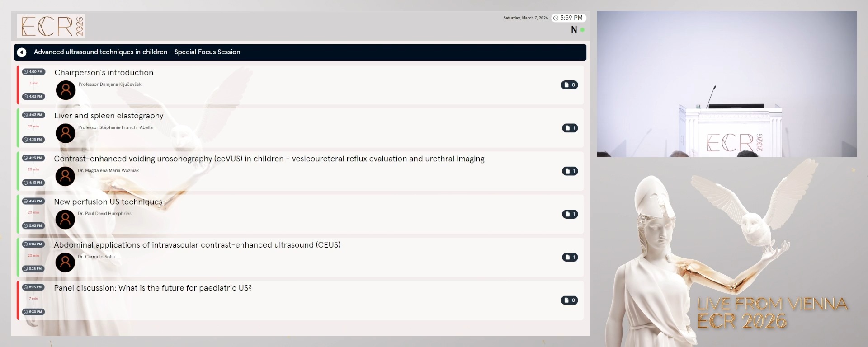The height and width of the screenshot is (347, 868).
Task: Click the 4:00 PM start time badge
Action: [33, 72]
